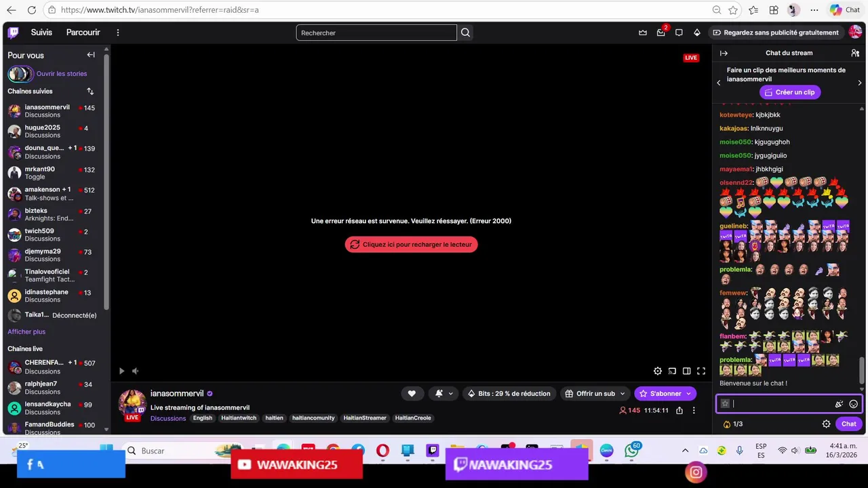The width and height of the screenshot is (868, 488).
Task: Follow channel with the heart button
Action: [412, 393]
